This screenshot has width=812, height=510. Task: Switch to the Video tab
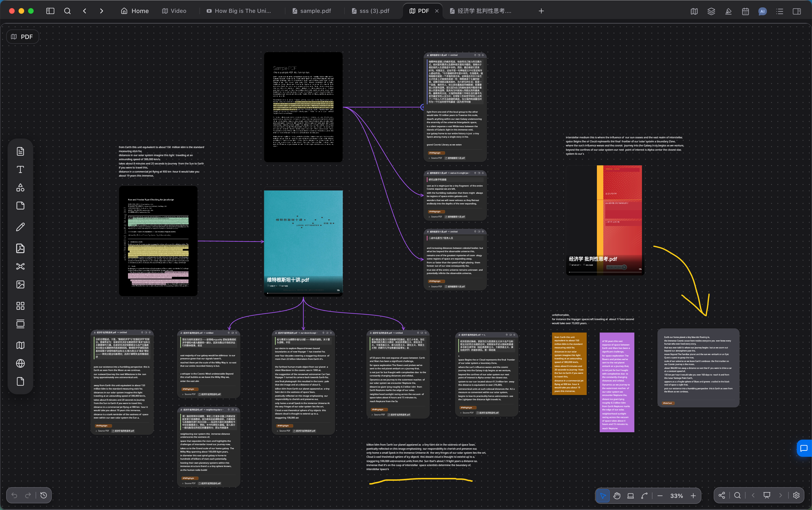[174, 11]
